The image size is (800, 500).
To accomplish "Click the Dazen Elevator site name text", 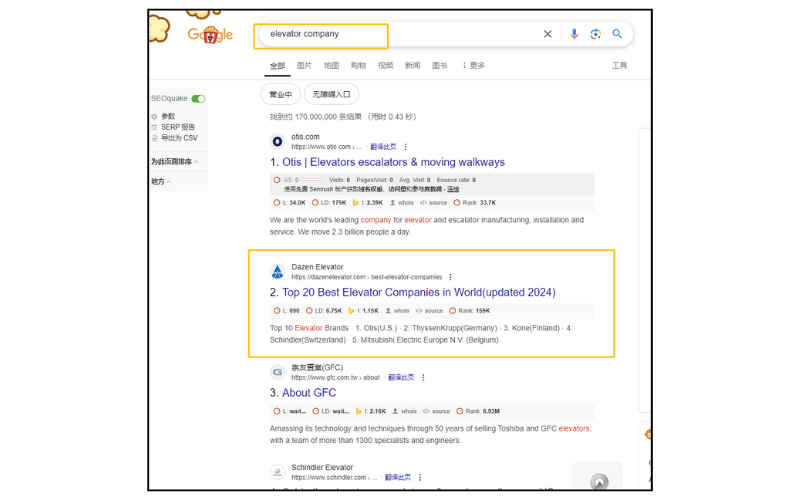I will click(317, 267).
